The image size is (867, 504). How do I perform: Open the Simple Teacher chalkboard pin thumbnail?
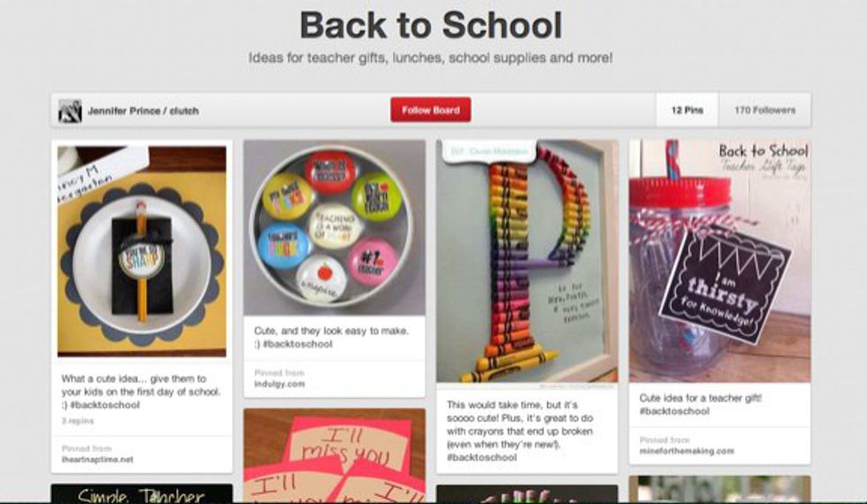pos(142,493)
